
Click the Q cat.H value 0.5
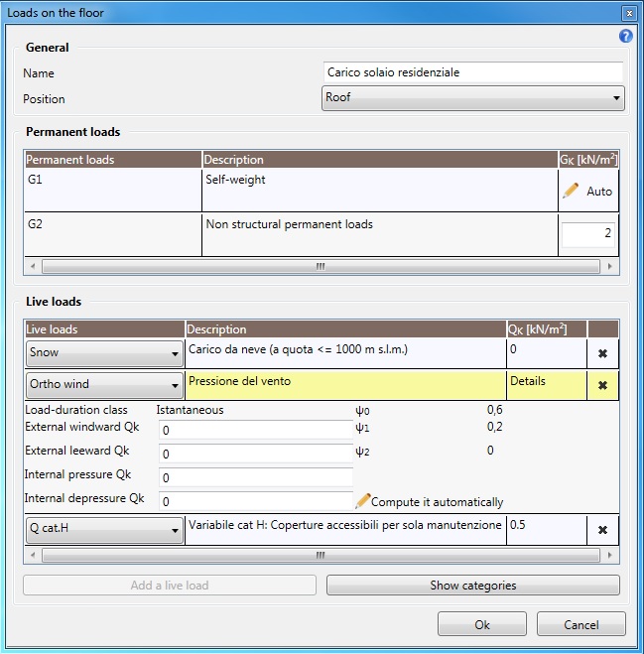547,530
